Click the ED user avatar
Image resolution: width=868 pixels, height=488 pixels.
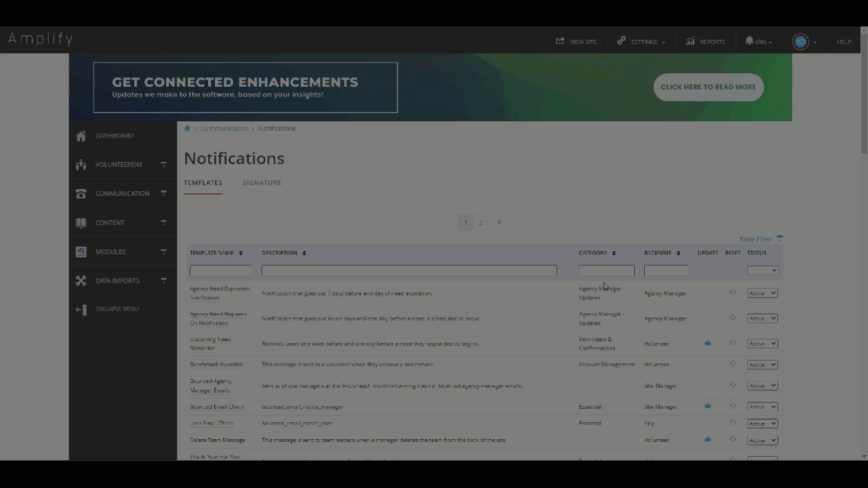(x=801, y=42)
